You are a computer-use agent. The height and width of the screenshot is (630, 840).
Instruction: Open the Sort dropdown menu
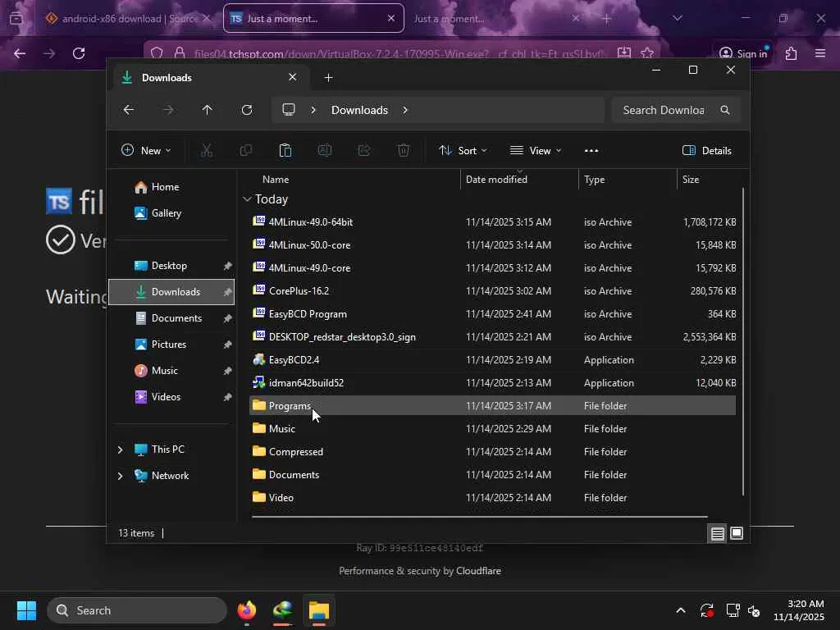click(x=463, y=151)
